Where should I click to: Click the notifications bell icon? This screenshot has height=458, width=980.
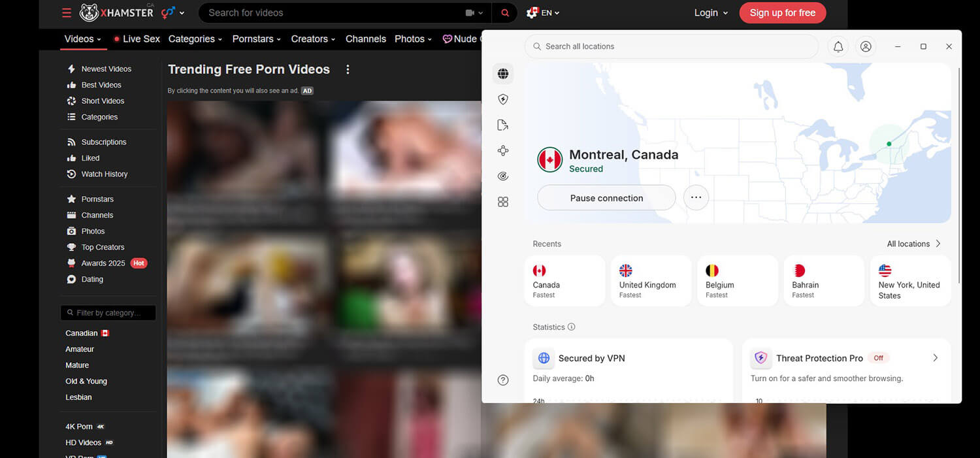click(838, 46)
